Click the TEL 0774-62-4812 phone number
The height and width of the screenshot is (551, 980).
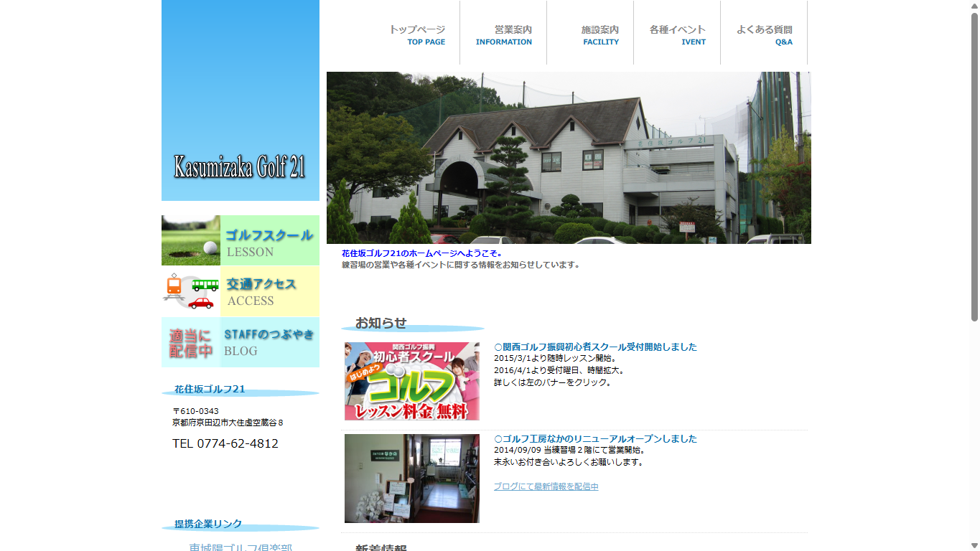click(225, 443)
